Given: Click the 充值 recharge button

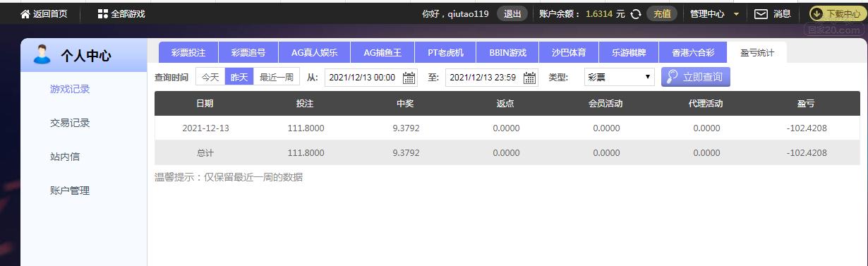Looking at the screenshot, I should pos(662,13).
